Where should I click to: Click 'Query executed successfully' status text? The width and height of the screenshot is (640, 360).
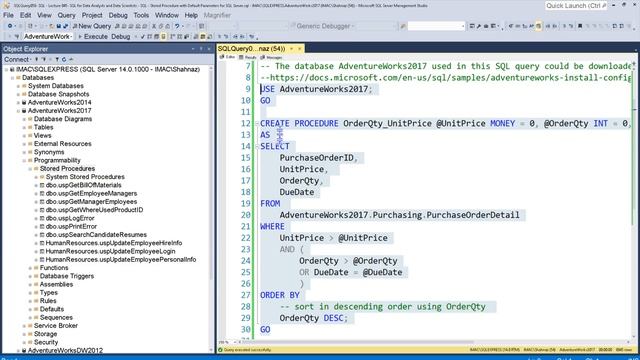click(x=247, y=350)
